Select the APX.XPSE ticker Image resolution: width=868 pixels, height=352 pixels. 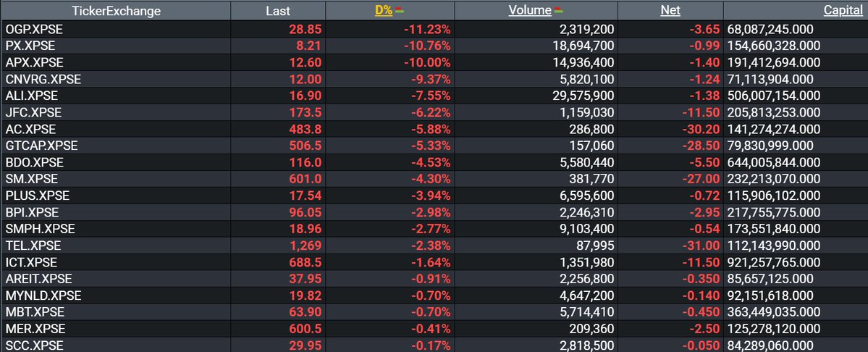[34, 62]
